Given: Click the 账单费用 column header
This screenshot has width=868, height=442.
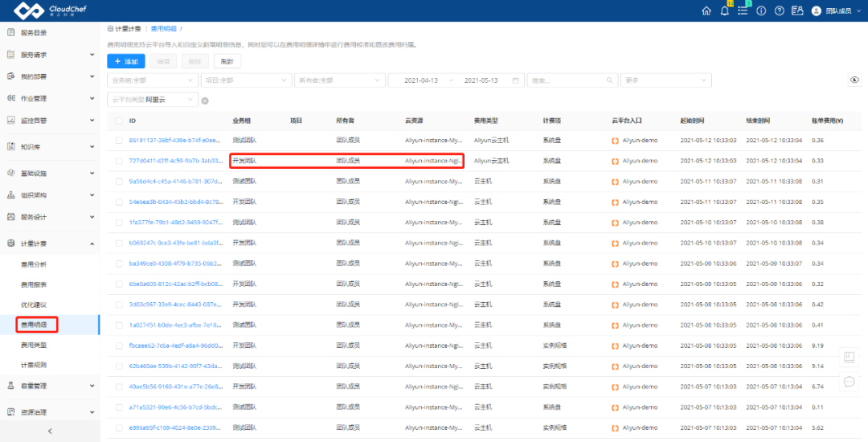Looking at the screenshot, I should click(828, 121).
